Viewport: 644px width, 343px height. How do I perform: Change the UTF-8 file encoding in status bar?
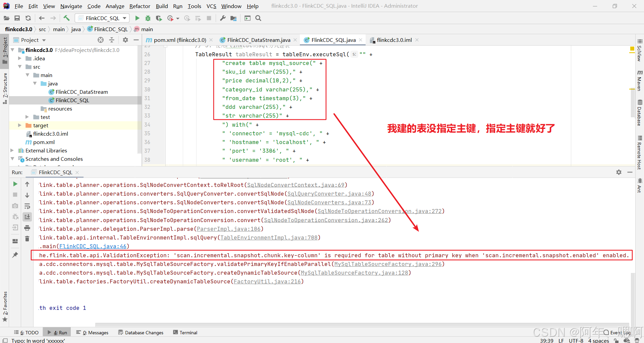pyautogui.click(x=576, y=340)
